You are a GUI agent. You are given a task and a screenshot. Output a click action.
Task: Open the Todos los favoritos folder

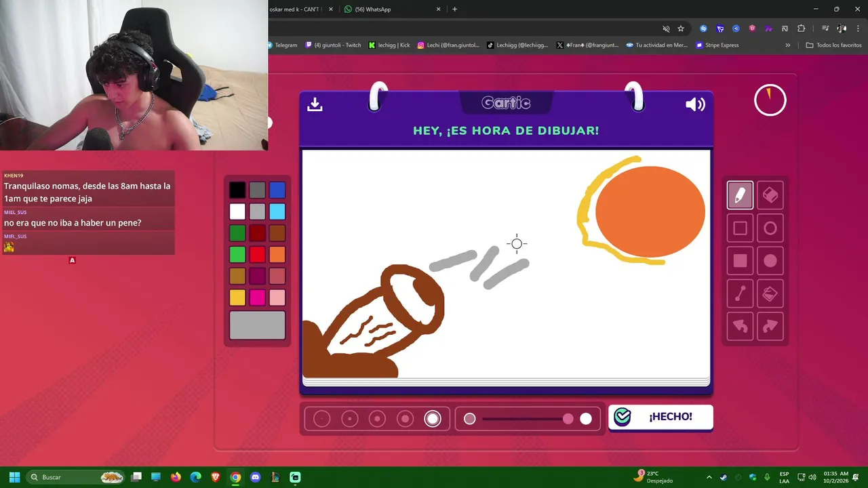[x=833, y=45]
